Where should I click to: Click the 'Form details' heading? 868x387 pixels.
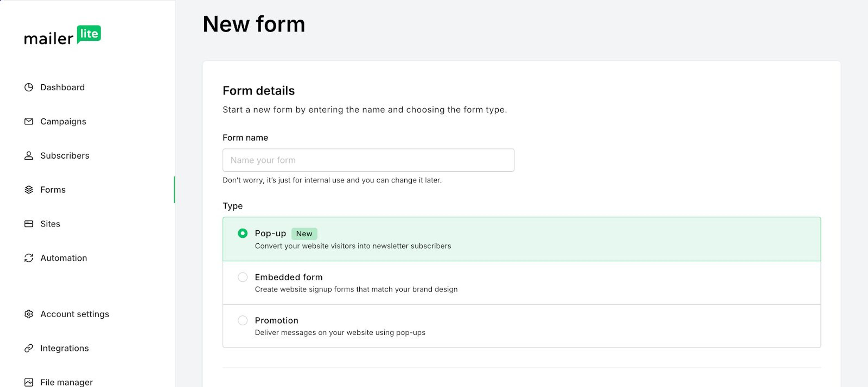click(x=258, y=91)
